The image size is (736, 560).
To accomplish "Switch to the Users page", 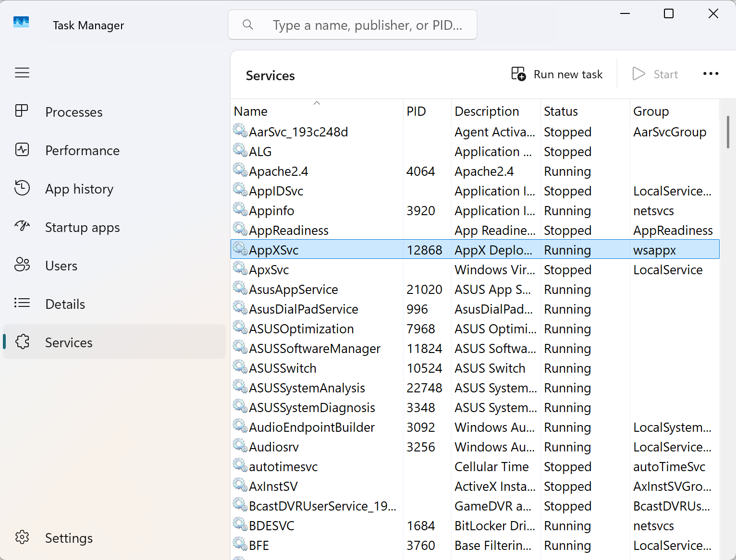I will click(x=114, y=266).
